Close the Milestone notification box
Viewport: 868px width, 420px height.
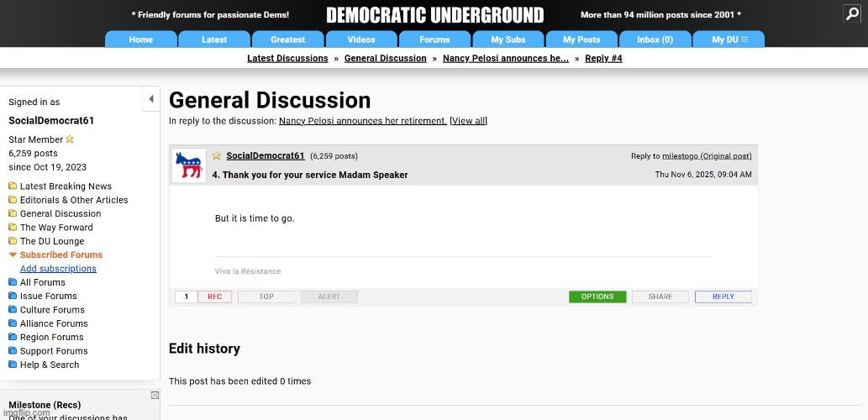(x=155, y=395)
